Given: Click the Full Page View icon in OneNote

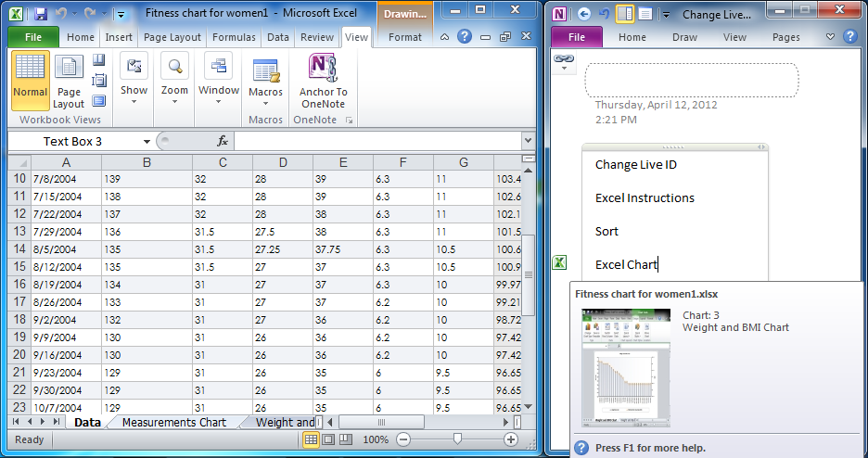Looking at the screenshot, I should pyautogui.click(x=645, y=15).
